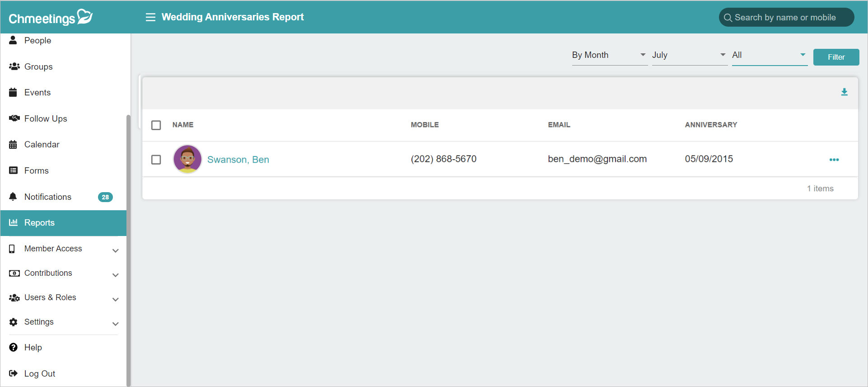Click the email ben_demo@gmail.com
The image size is (868, 387).
click(597, 159)
